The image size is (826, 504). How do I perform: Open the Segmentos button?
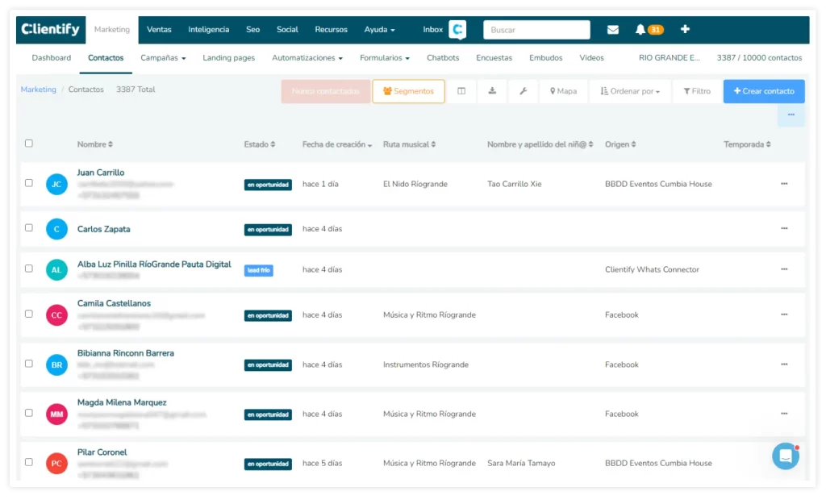click(408, 91)
